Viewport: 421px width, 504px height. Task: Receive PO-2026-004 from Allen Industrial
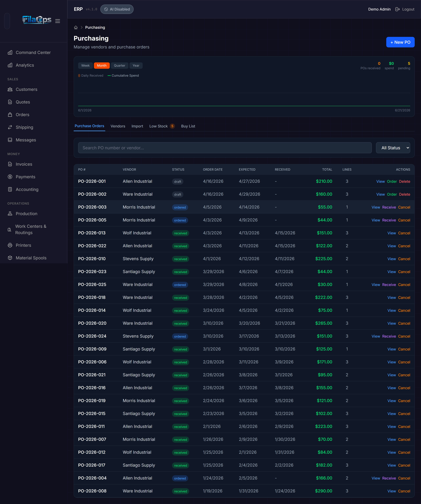pos(389,478)
